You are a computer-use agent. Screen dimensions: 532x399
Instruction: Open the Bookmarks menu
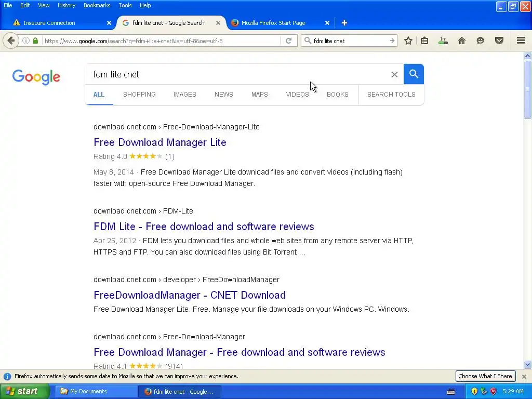(x=97, y=5)
